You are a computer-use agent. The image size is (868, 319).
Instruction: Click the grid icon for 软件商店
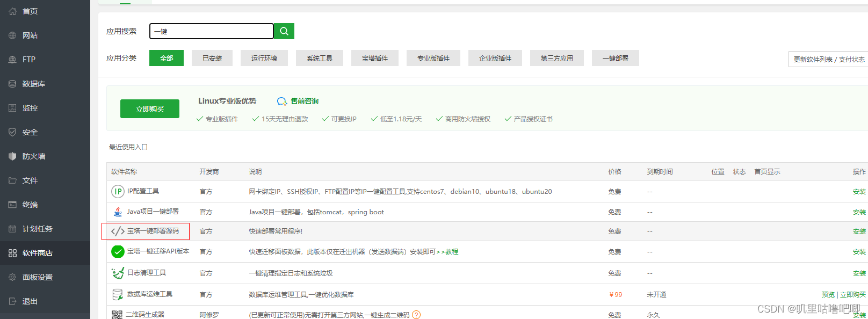point(12,253)
